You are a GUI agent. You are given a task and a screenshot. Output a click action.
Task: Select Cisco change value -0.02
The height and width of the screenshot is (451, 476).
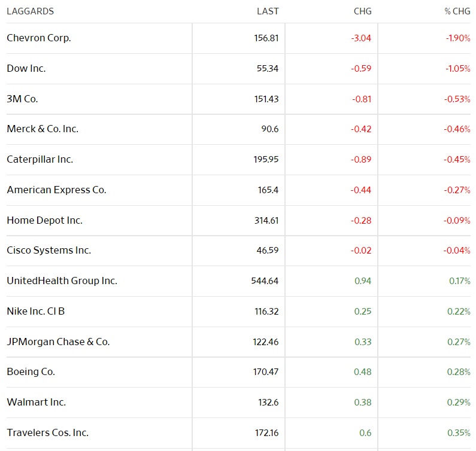(x=361, y=251)
